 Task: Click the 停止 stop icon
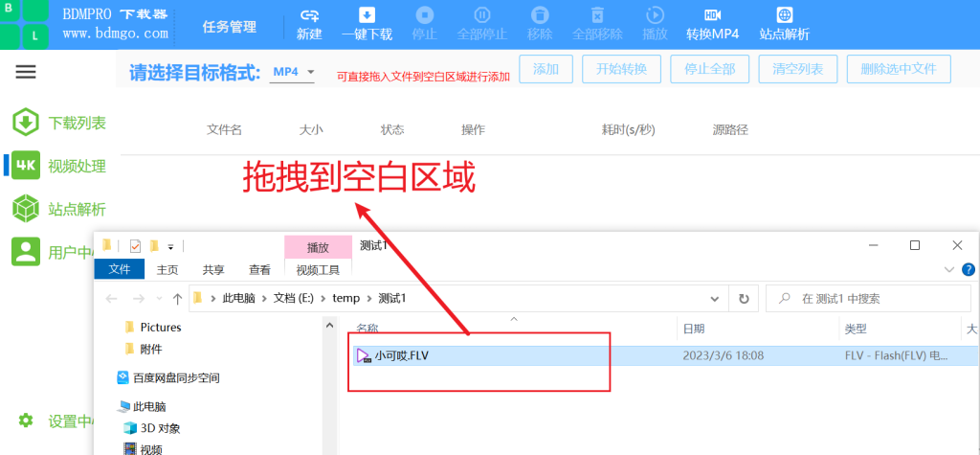(x=424, y=15)
